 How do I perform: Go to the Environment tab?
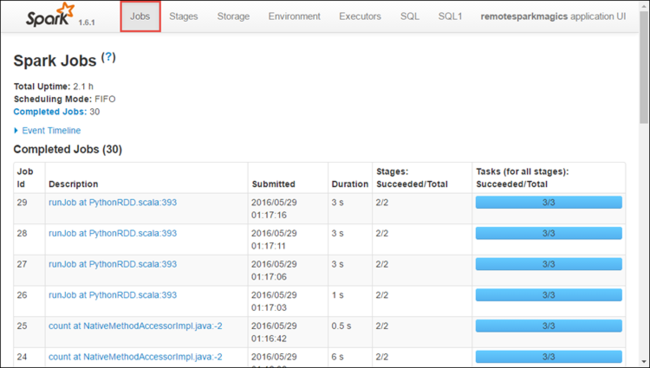[x=294, y=17]
